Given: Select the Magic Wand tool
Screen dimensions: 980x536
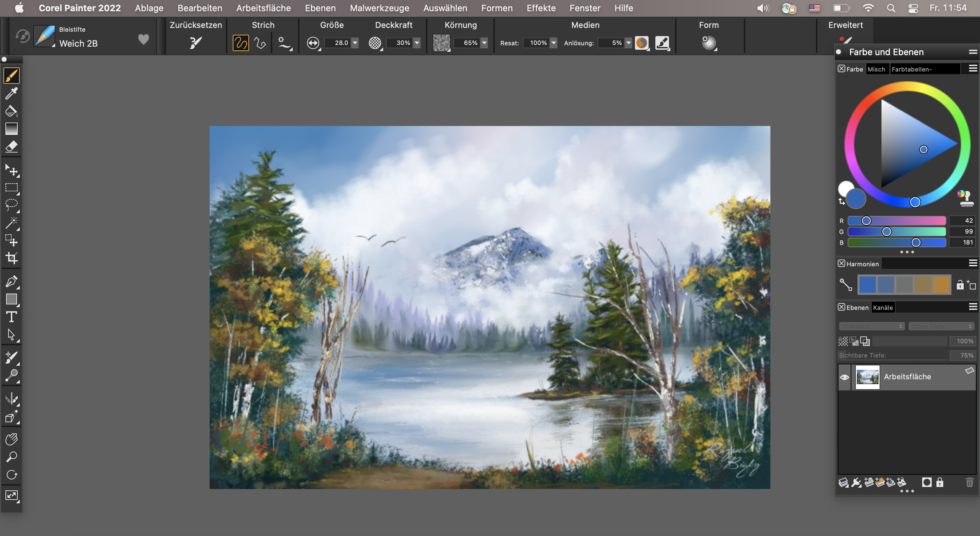Looking at the screenshot, I should tap(12, 223).
